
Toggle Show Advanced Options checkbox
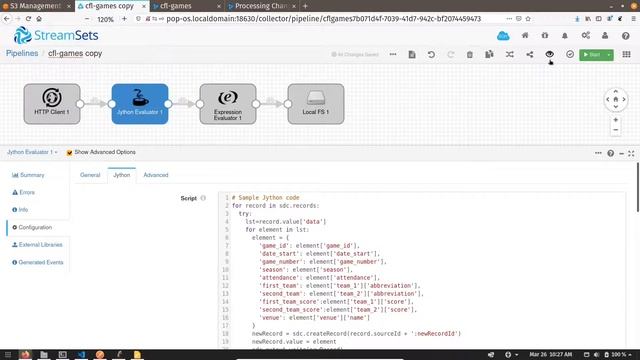pyautogui.click(x=69, y=152)
